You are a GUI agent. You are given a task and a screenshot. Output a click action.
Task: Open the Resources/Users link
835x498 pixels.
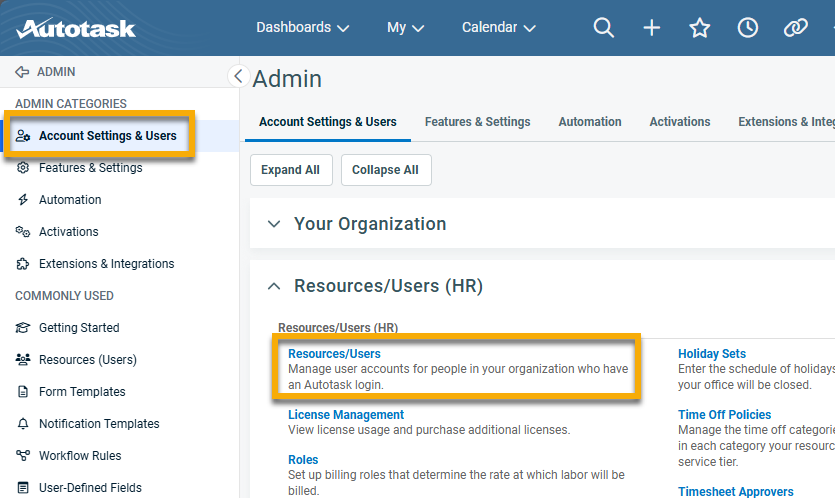(334, 354)
